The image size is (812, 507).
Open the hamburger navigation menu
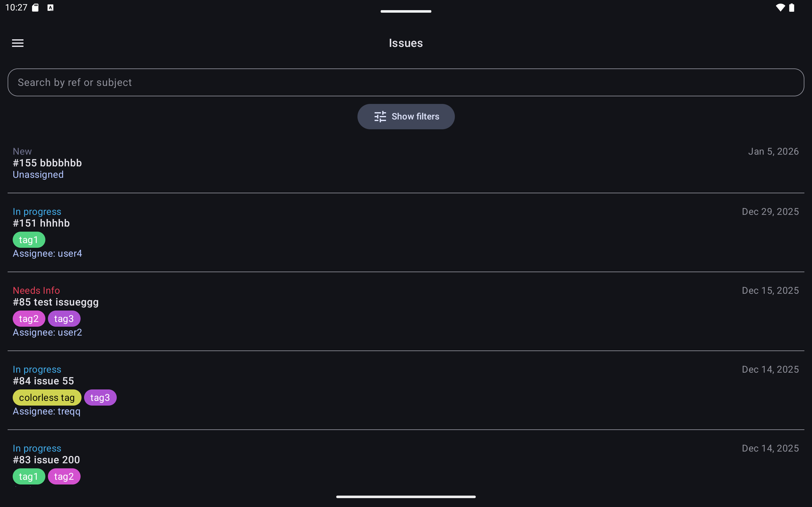[x=18, y=43]
